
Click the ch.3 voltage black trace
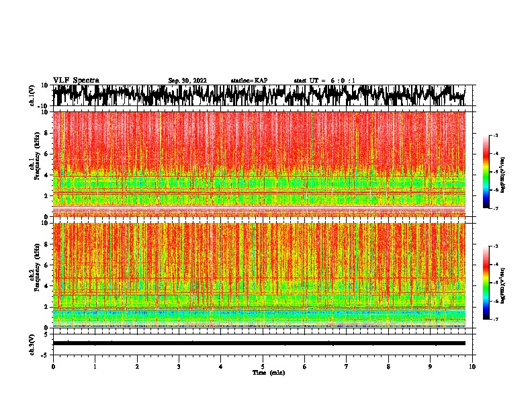pyautogui.click(x=259, y=343)
